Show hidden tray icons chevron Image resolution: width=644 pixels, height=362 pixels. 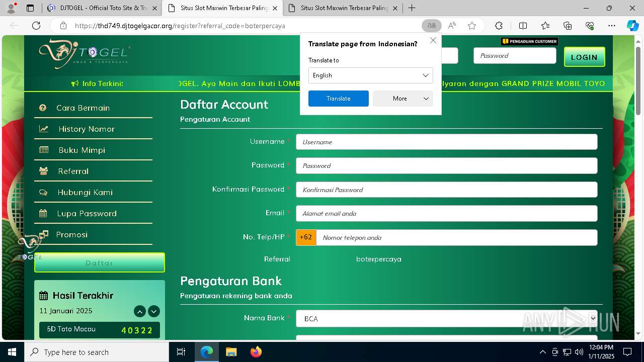(x=542, y=352)
